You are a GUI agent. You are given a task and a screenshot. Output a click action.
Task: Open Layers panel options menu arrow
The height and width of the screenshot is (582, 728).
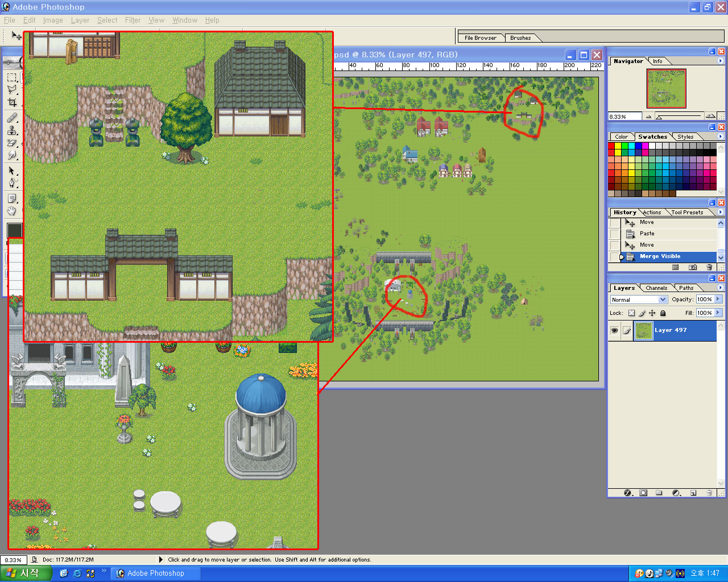720,288
